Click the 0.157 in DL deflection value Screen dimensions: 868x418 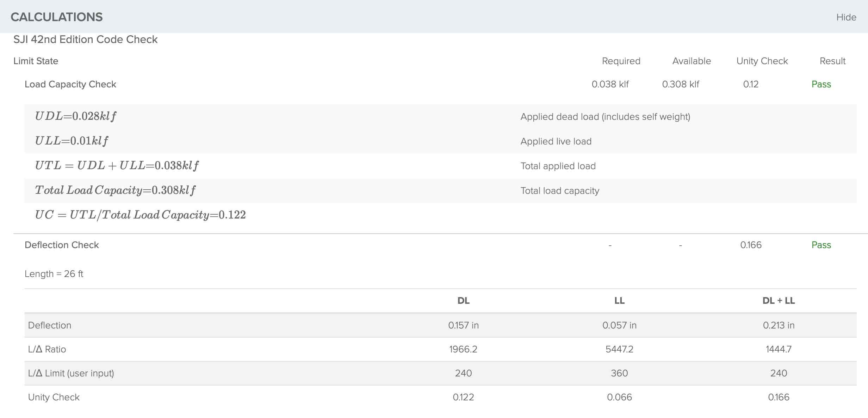pyautogui.click(x=463, y=325)
